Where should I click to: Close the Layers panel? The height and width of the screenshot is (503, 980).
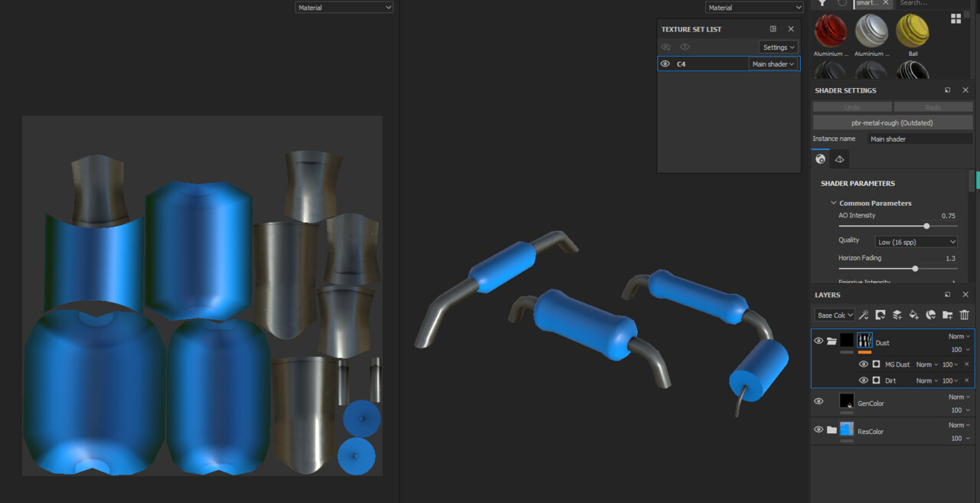pyautogui.click(x=965, y=295)
